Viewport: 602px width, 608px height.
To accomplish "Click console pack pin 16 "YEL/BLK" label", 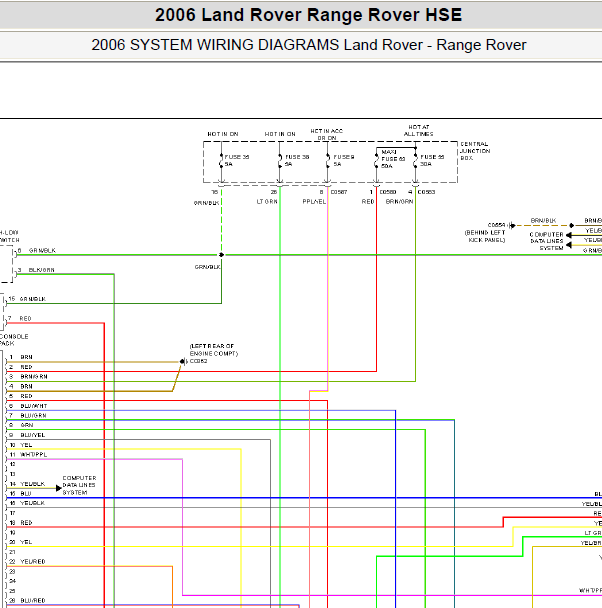I will point(33,503).
